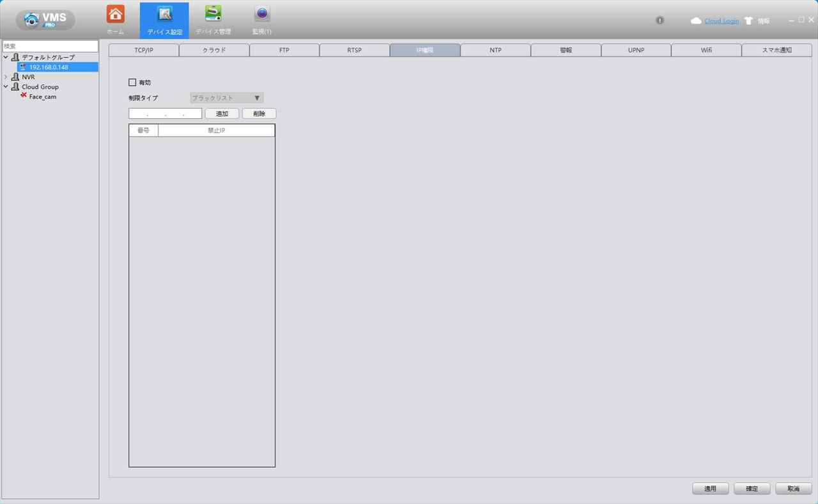Switch to the クラウド tab
Viewport: 818px width, 504px height.
point(214,50)
